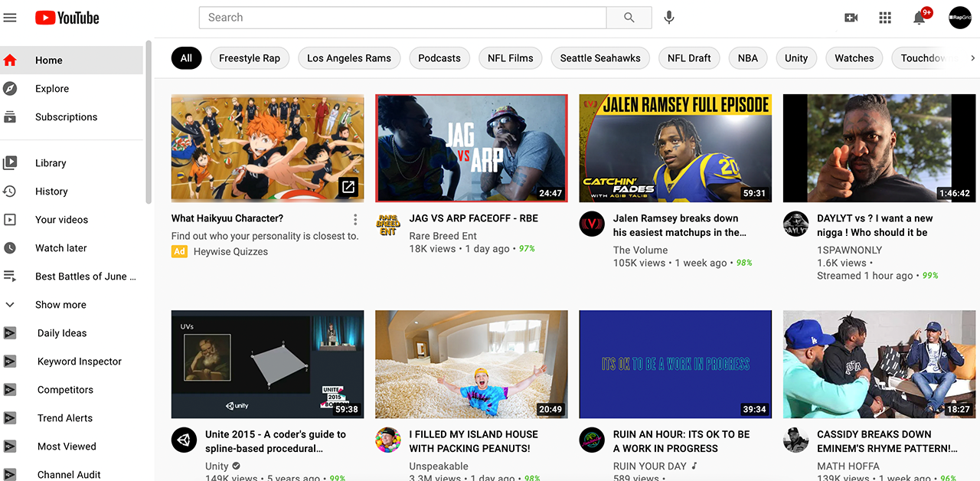
Task: Open the Jalen Ramsey Full Episode thumbnail
Action: (675, 148)
